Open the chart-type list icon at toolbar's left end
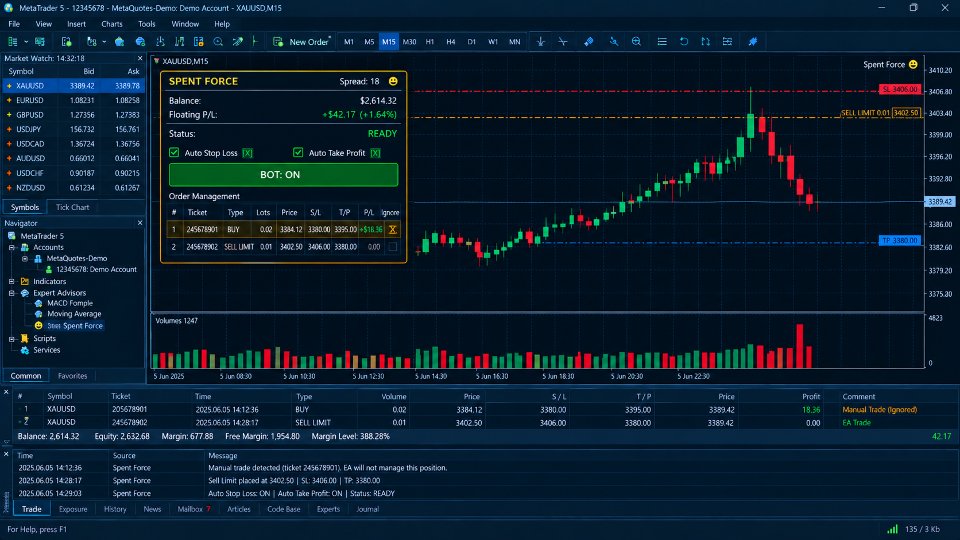This screenshot has width=960, height=540. point(12,42)
